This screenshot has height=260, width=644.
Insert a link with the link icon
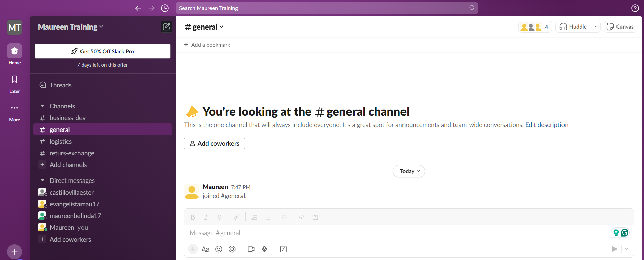point(237,217)
